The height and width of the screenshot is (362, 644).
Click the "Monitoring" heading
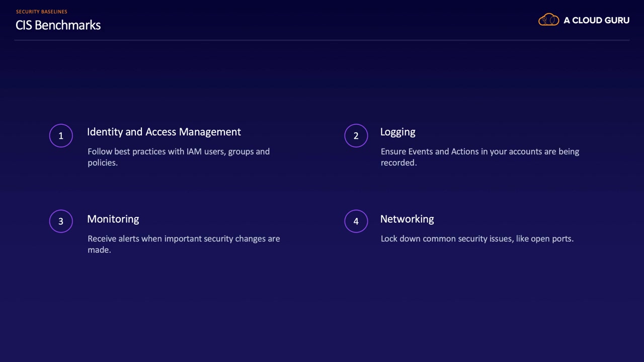tap(113, 219)
